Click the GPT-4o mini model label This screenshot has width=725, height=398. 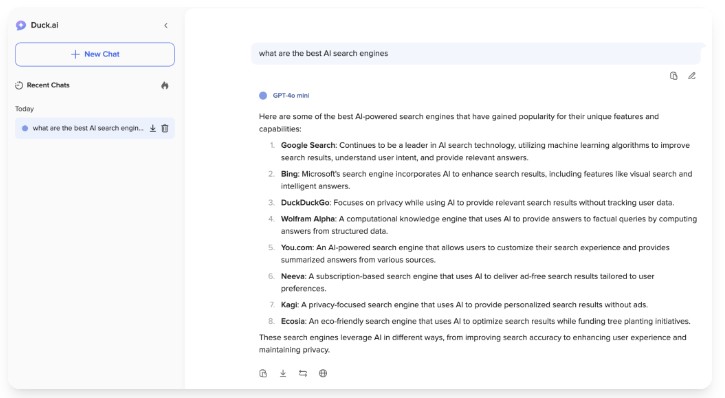pos(291,95)
